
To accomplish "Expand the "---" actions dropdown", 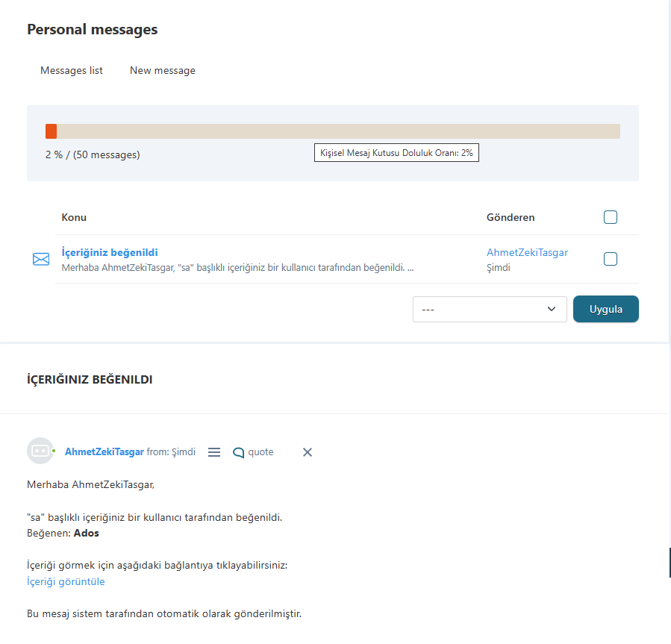I will [490, 309].
